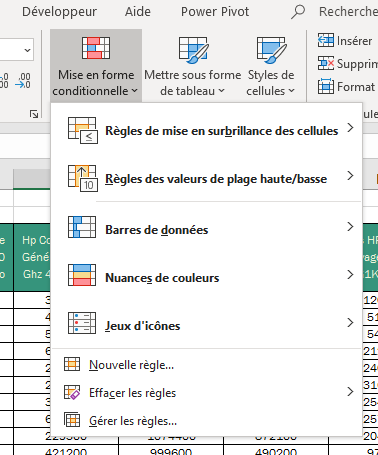The image size is (378, 455).
Task: Click the green Hp Co column header
Action: (x=32, y=257)
